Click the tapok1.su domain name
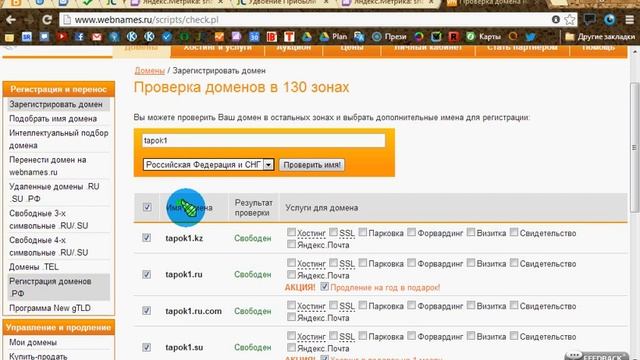Viewport: 640px width, 360px height. point(184,347)
